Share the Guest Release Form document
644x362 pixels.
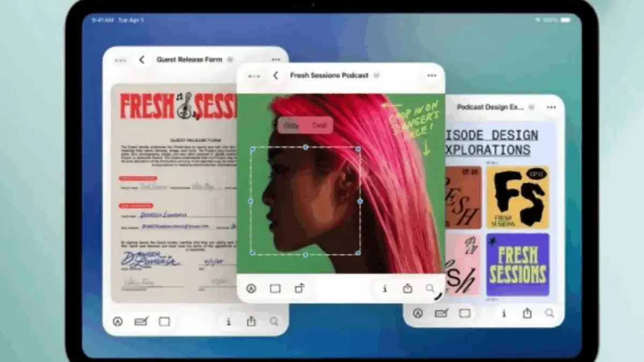pos(251,321)
